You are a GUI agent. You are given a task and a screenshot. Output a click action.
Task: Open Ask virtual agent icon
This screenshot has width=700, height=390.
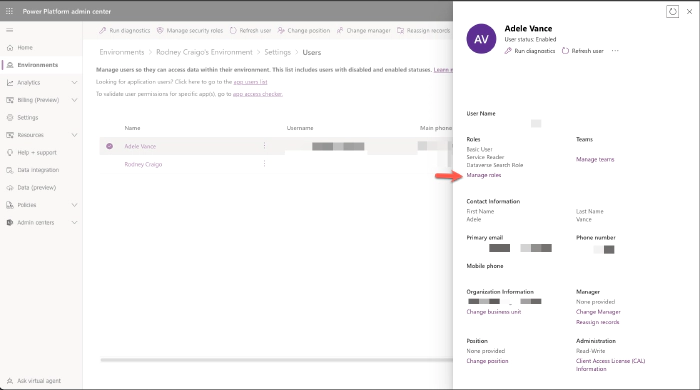click(10, 381)
